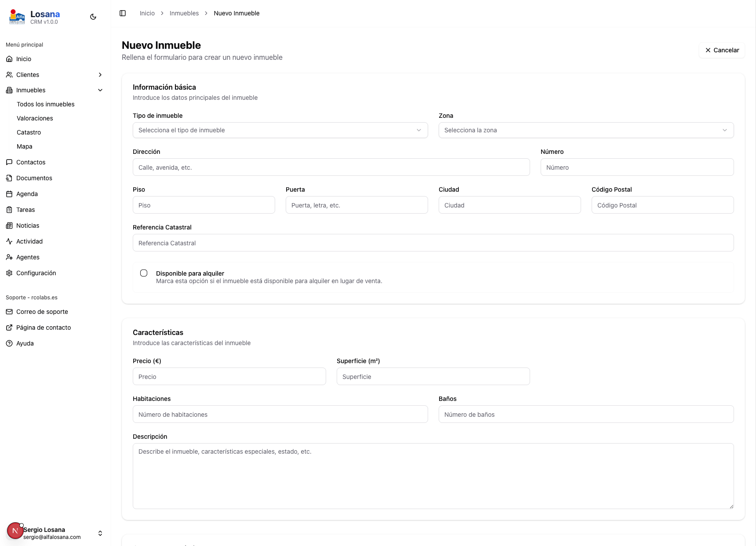Open the Catastro menu item
The image size is (756, 546).
click(29, 132)
